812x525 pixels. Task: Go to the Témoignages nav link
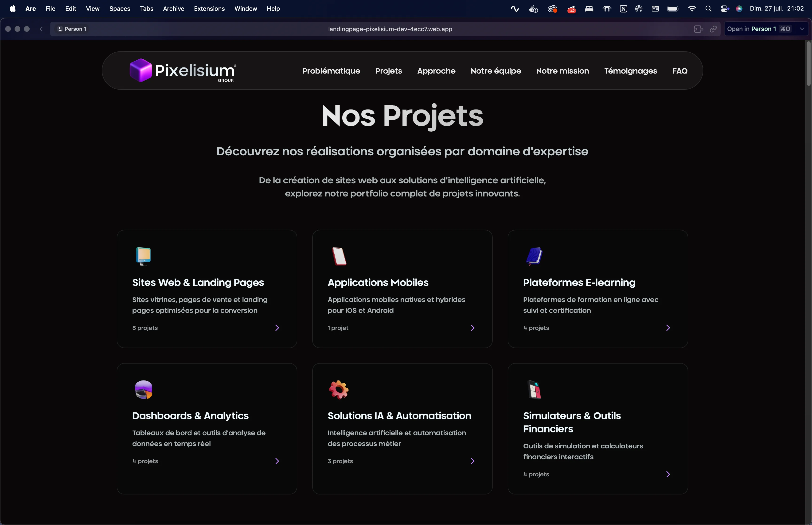coord(630,71)
